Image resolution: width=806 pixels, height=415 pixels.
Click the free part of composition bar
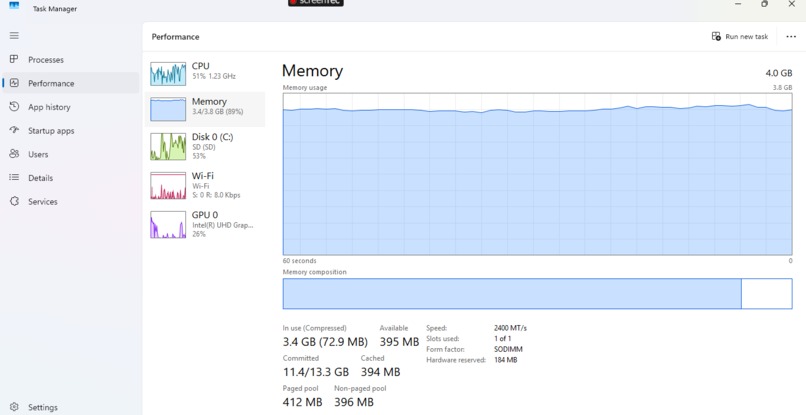[x=766, y=294]
